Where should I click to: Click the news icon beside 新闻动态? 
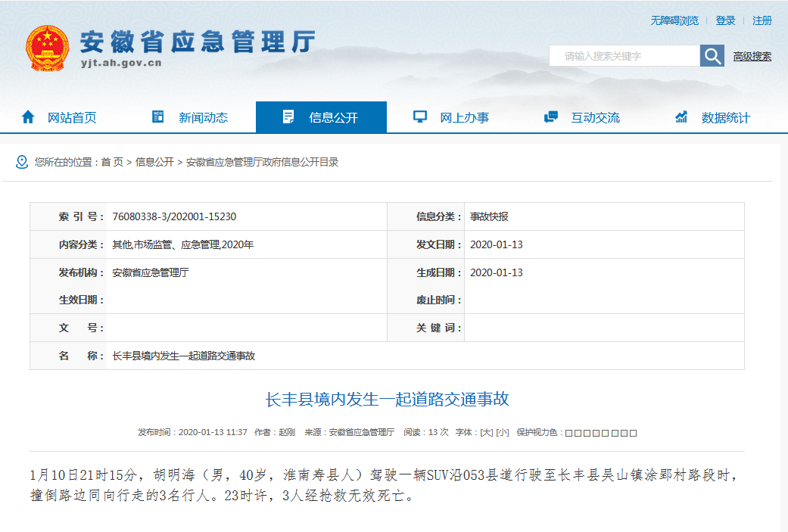pyautogui.click(x=157, y=117)
